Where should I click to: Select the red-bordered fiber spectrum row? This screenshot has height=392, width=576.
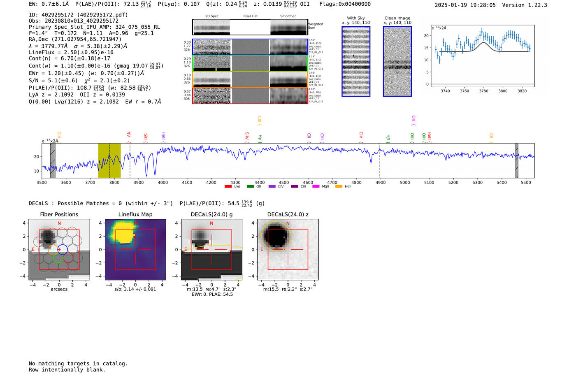tap(250, 96)
